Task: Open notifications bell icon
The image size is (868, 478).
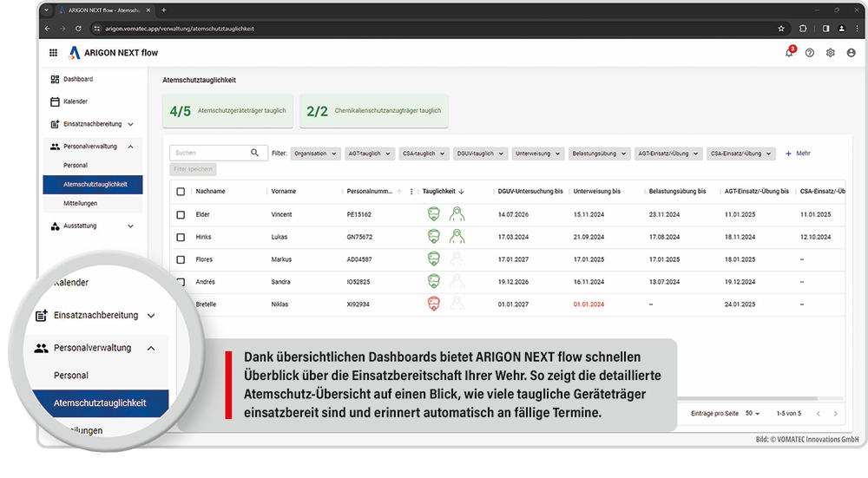Action: coord(789,53)
